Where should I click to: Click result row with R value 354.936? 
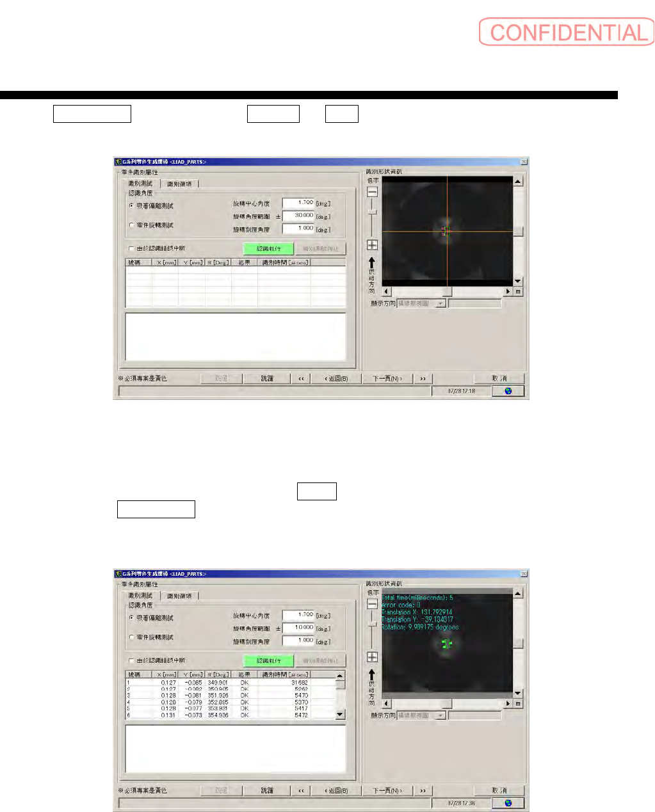point(230,715)
